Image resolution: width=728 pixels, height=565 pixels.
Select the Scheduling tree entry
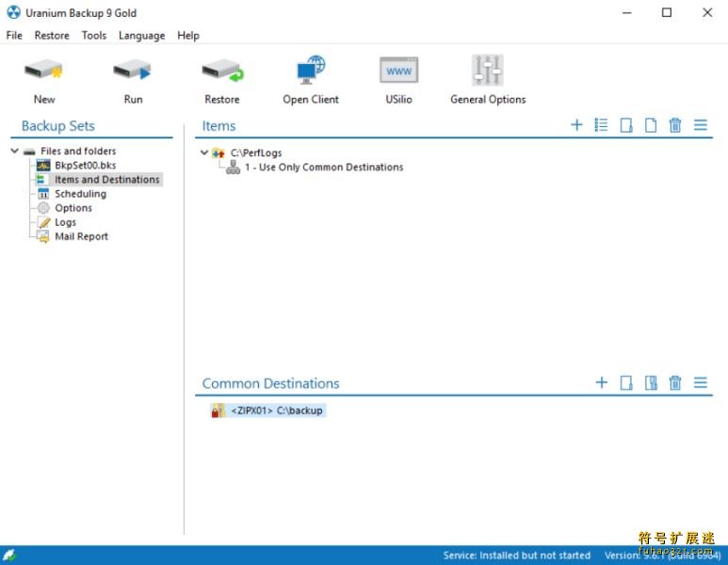pyautogui.click(x=80, y=194)
